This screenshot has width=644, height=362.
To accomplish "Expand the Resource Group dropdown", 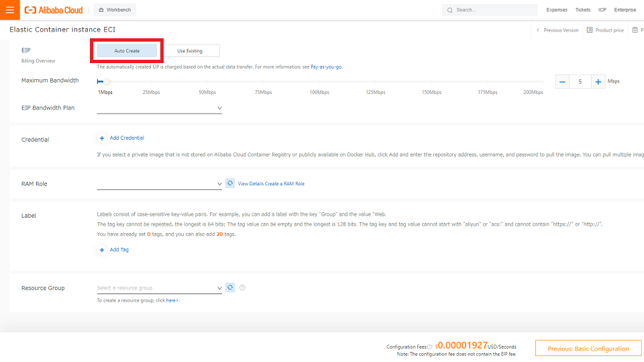I will 160,288.
